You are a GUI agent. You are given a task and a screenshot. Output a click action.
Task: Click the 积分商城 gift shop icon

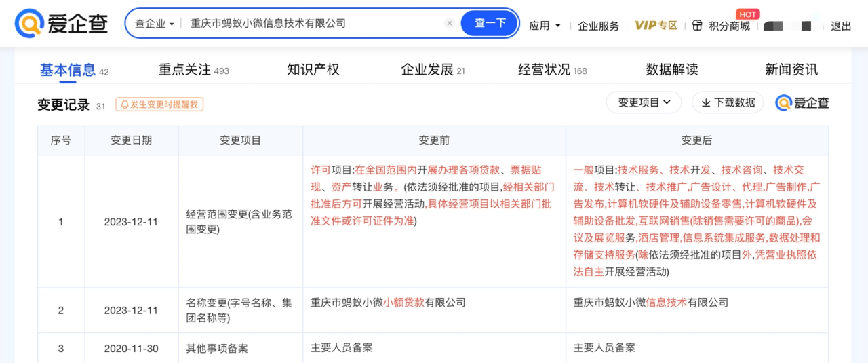[x=698, y=25]
